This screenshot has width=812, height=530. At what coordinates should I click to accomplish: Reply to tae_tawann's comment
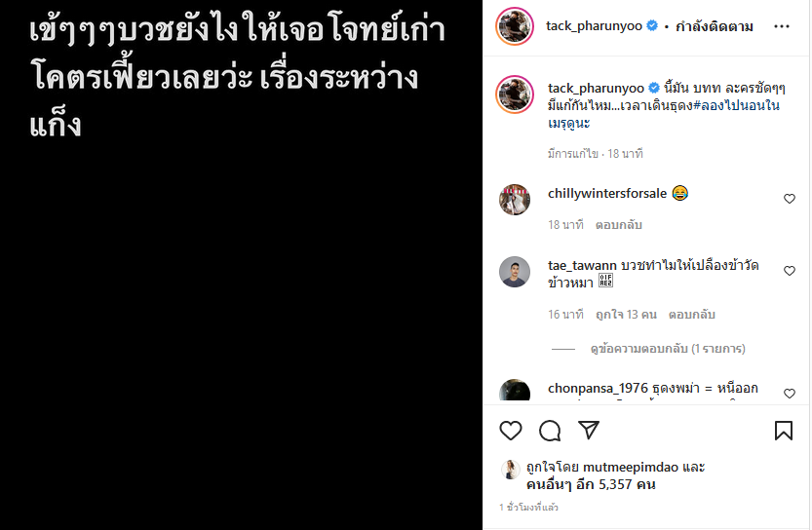point(691,315)
